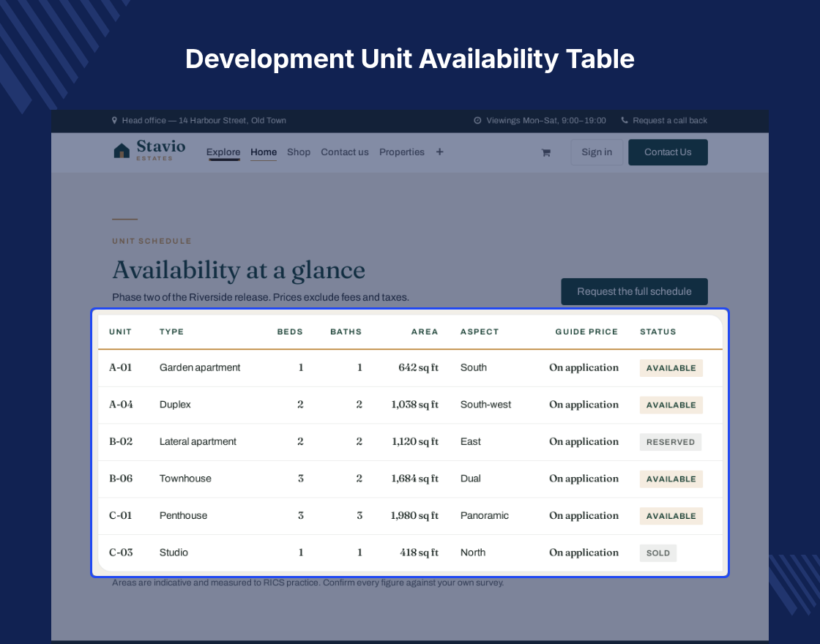Click the UNIT column header
The width and height of the screenshot is (820, 644).
click(120, 332)
